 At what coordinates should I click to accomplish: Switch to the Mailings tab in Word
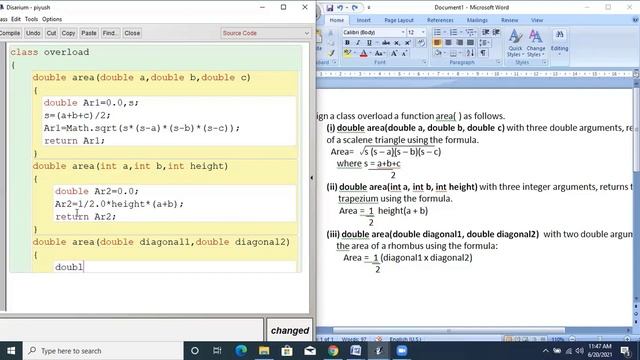point(477,20)
